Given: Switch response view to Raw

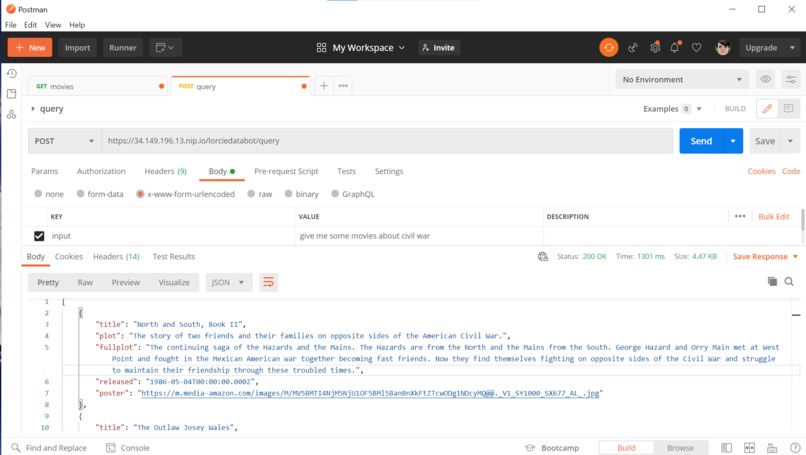Looking at the screenshot, I should click(x=85, y=282).
